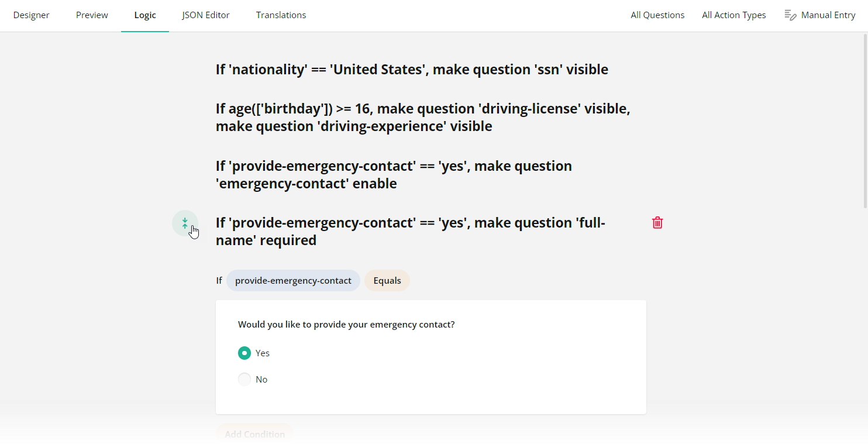Open the All Questions filter
This screenshot has width=868, height=444.
click(x=657, y=15)
